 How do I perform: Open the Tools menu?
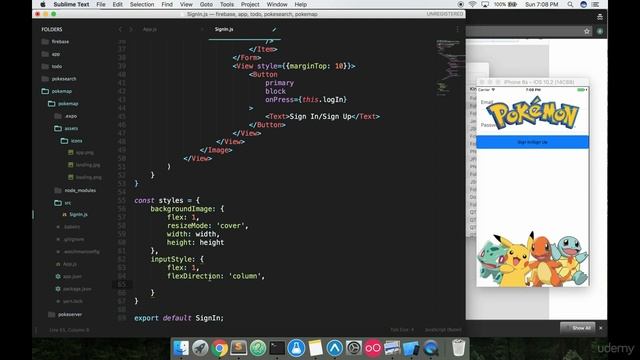coord(227,4)
